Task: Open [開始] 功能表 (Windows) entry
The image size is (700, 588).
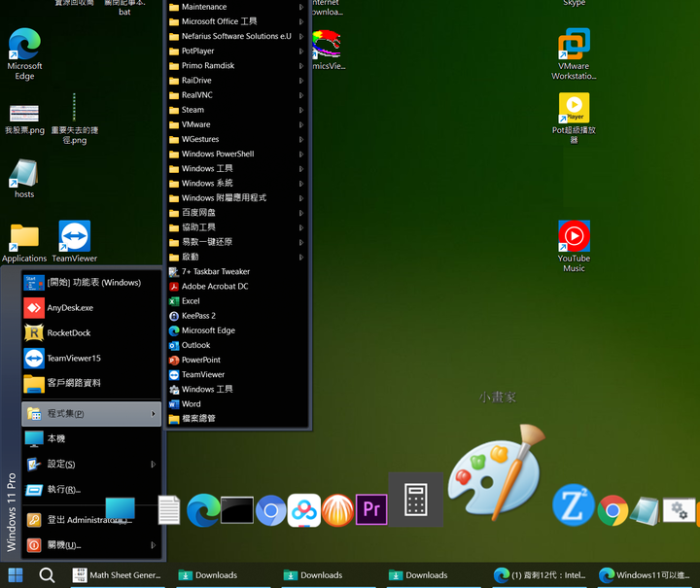Action: (91, 283)
